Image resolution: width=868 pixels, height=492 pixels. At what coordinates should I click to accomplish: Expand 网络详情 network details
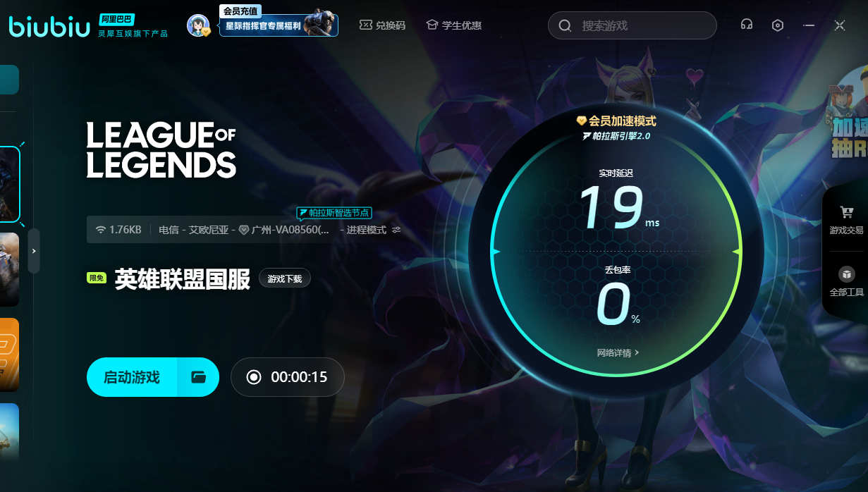[618, 352]
